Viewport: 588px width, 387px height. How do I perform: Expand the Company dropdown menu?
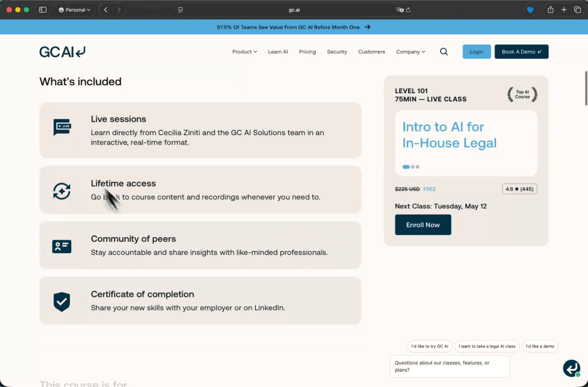click(410, 52)
